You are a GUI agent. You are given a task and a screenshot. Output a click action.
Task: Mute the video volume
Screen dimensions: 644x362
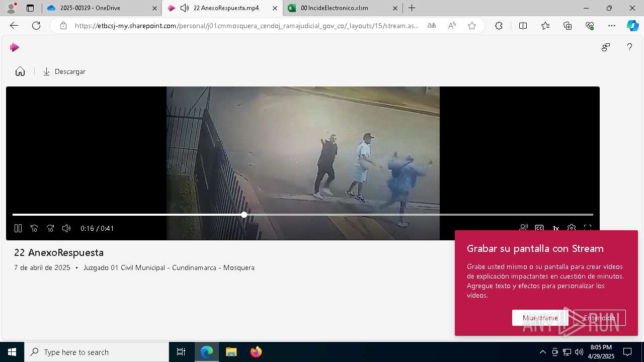[x=66, y=228]
